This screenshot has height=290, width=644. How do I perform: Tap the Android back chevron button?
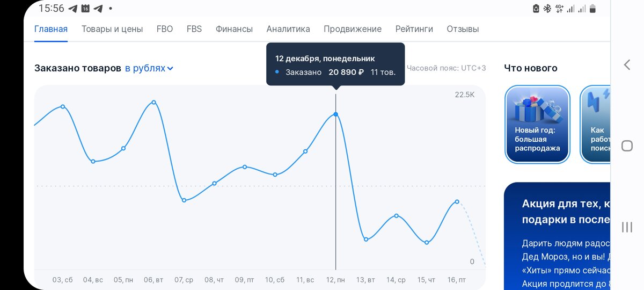(627, 65)
